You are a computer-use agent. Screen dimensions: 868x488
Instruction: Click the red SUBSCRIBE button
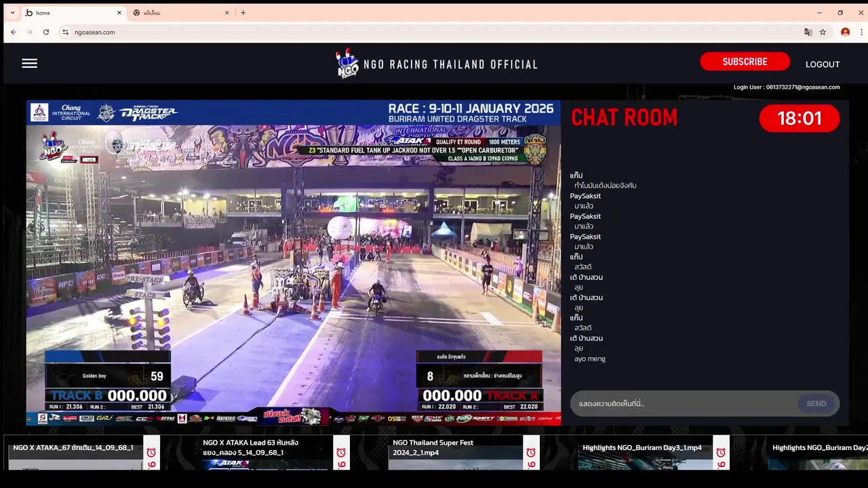click(745, 62)
